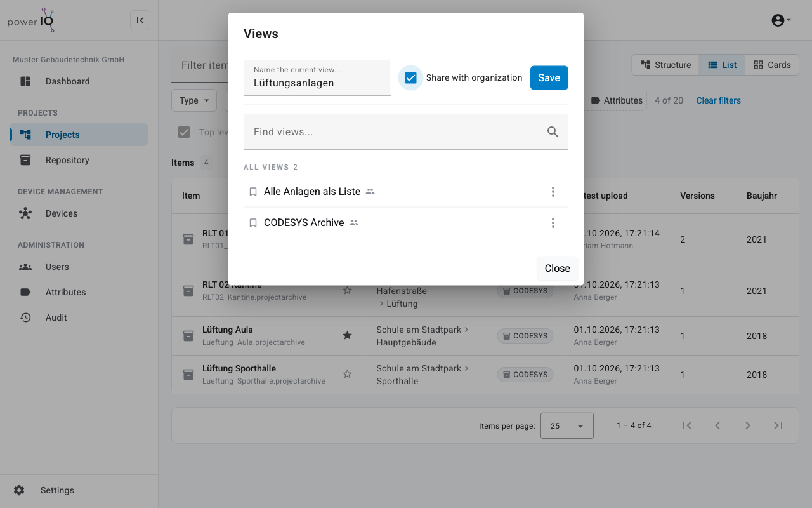Switch to Structure view mode
Screen dimensions: 812x508
click(x=665, y=65)
